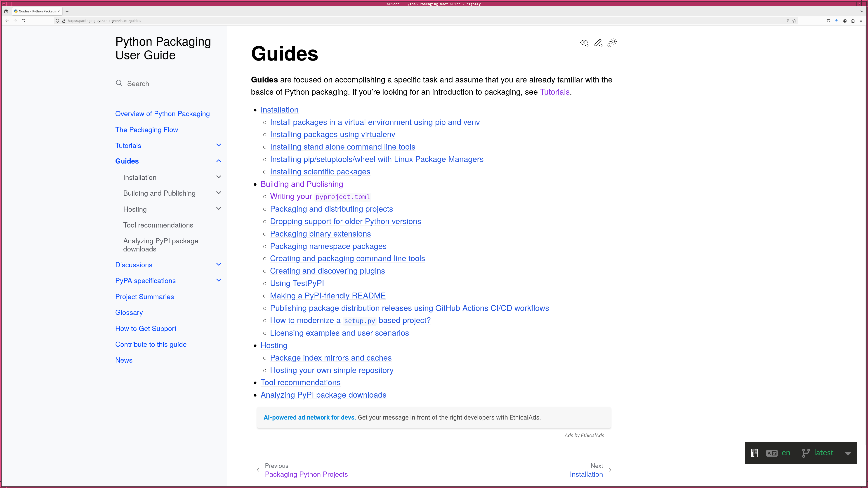
Task: Open Firefox reader view icon
Action: (788, 21)
